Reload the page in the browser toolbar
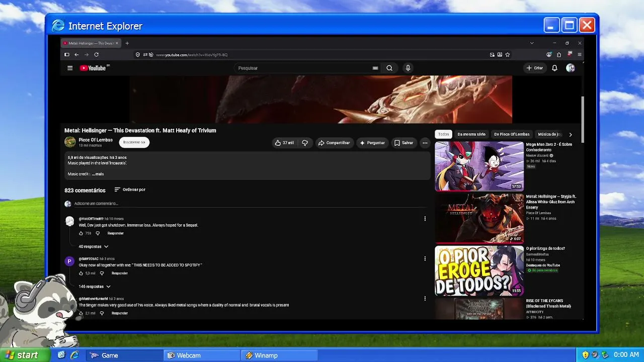 (96, 55)
